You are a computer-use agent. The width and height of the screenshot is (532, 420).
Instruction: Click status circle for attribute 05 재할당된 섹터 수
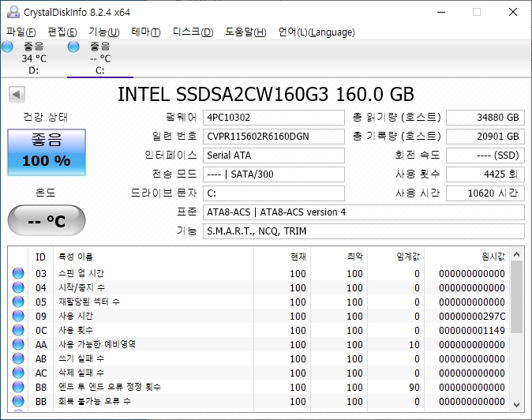(x=18, y=302)
